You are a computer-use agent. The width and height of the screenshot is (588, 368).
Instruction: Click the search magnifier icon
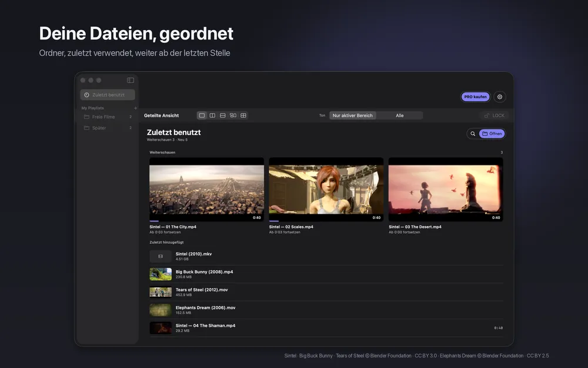click(x=473, y=134)
